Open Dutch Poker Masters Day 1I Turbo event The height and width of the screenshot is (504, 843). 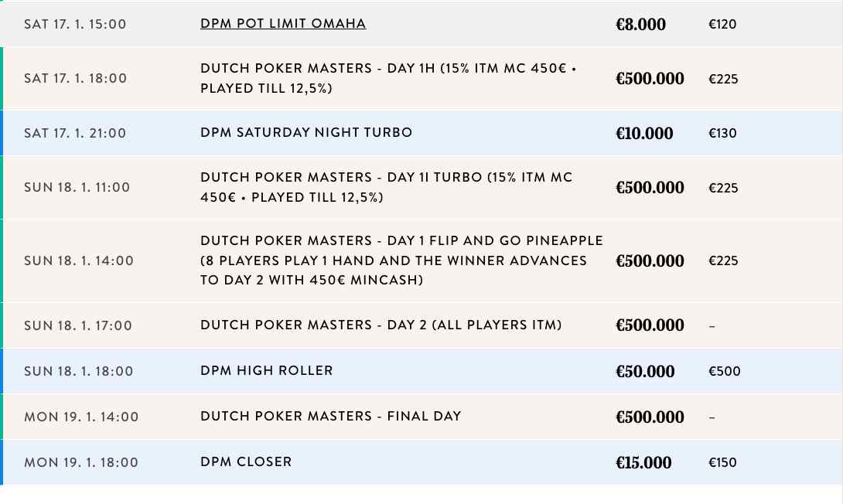tap(386, 187)
